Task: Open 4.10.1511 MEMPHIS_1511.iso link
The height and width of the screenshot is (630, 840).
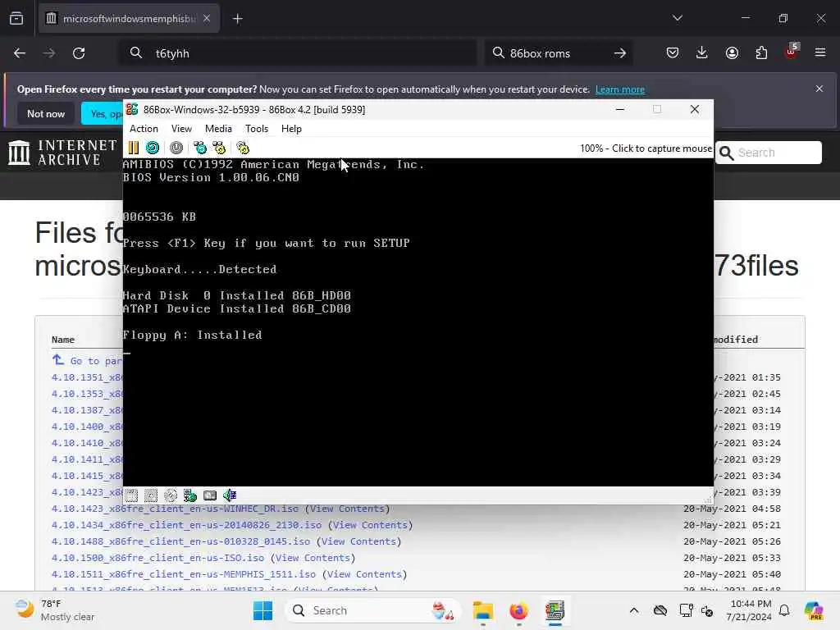Action: 184,574
